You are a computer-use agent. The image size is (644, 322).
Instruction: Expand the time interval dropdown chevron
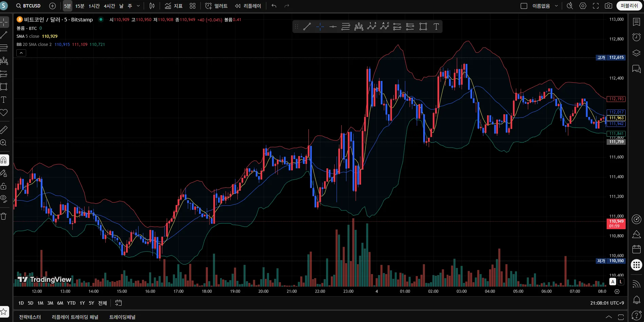pyautogui.click(x=138, y=6)
